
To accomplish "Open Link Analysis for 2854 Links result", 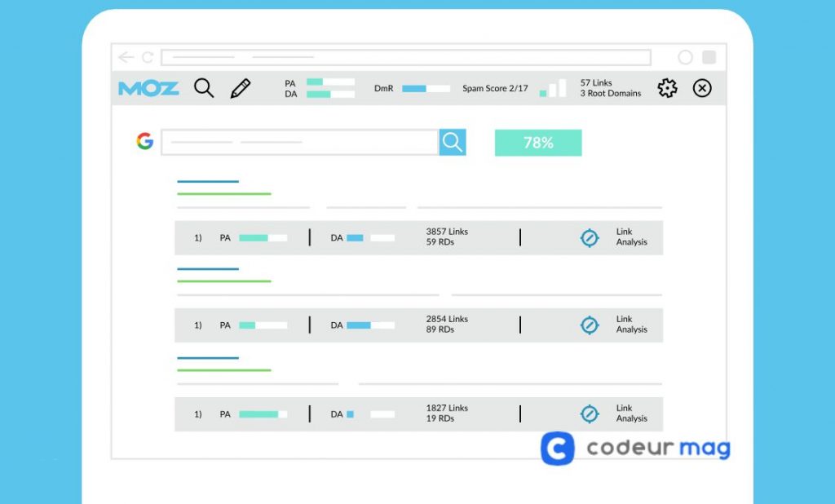I will [632, 324].
